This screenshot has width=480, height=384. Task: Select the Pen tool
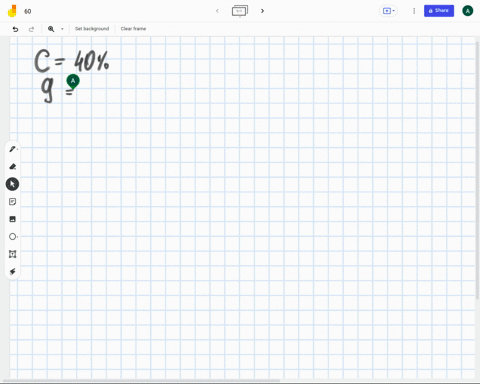click(x=12, y=149)
